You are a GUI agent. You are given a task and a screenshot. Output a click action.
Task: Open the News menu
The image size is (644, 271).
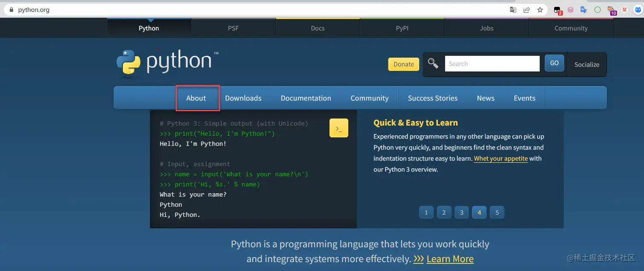pyautogui.click(x=486, y=98)
